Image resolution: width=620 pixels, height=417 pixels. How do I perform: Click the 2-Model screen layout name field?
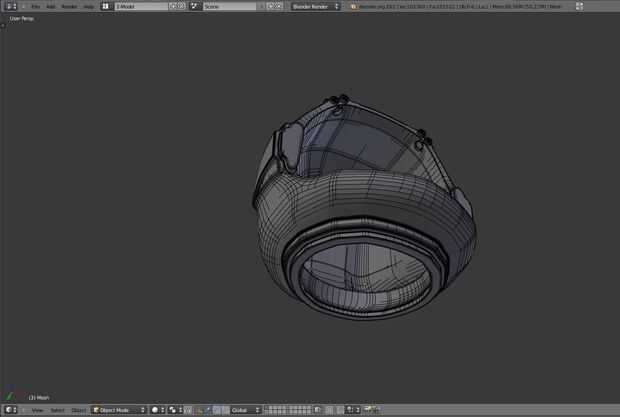[138, 6]
